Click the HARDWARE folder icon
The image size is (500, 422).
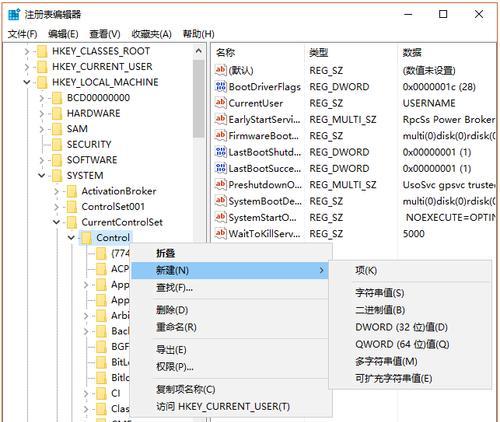tap(57, 114)
